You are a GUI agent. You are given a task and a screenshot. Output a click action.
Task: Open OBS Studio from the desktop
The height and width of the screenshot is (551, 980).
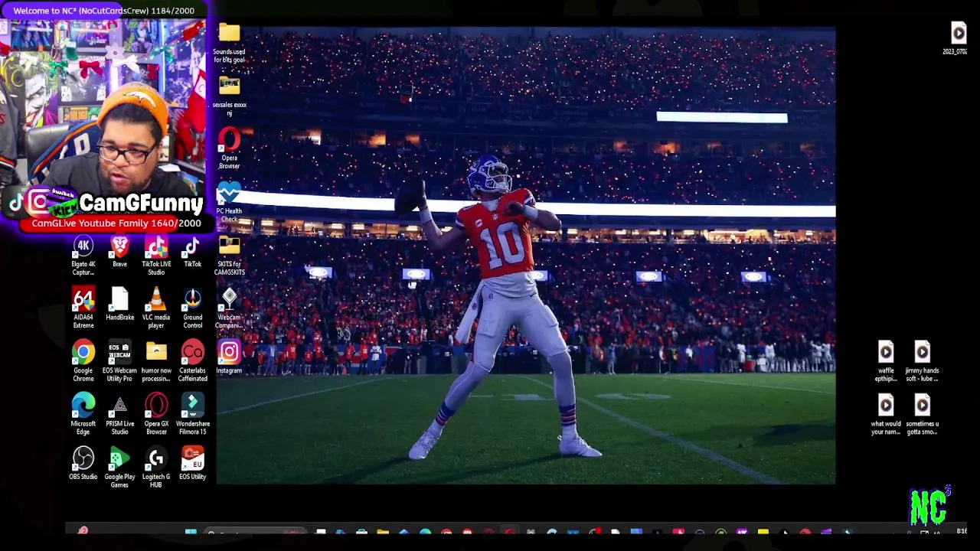83,465
